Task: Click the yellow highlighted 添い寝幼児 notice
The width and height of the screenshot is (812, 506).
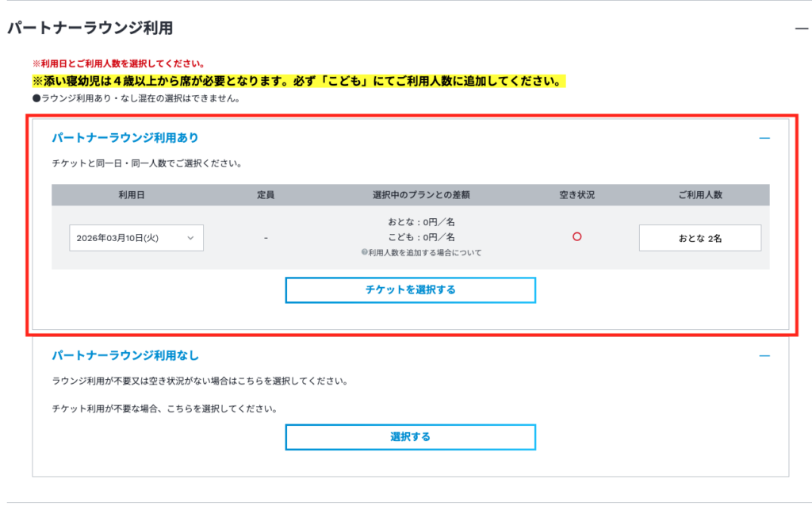Action: 298,82
